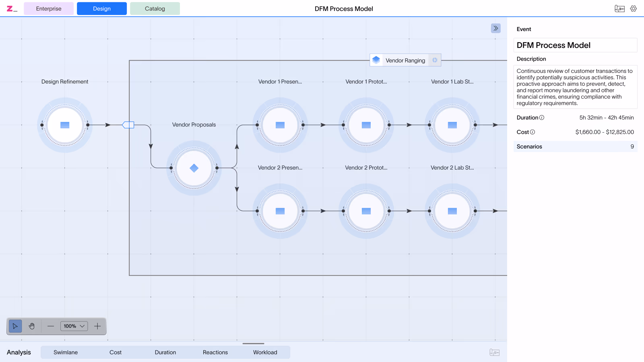
Task: Select the Vendor 1 Lab Study node
Action: [452, 125]
